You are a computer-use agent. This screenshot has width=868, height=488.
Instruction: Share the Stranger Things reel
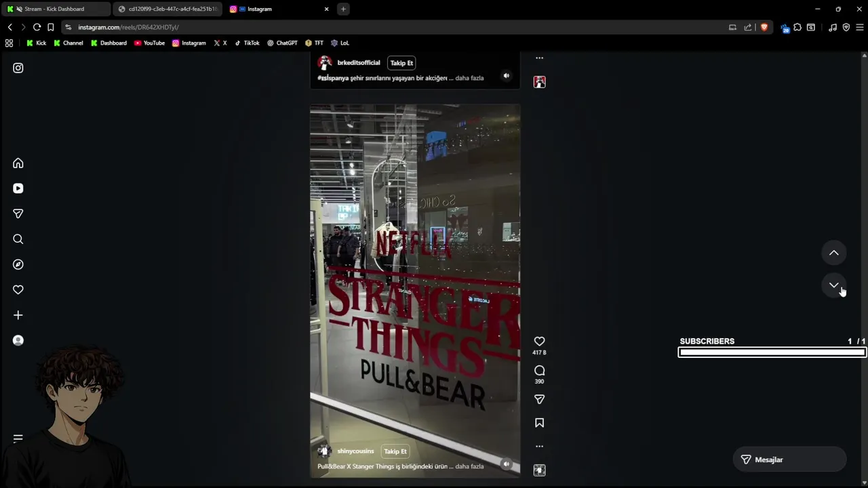pos(539,400)
